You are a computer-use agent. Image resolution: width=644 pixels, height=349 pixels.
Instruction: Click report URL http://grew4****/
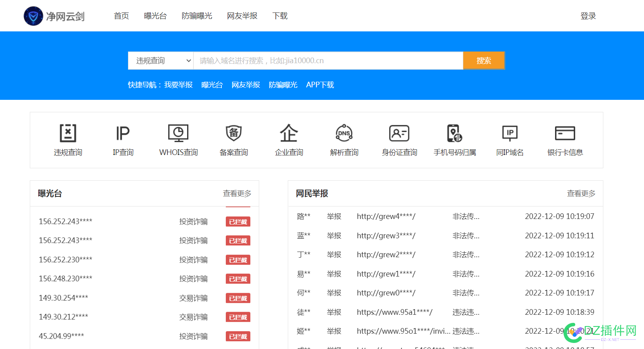tap(386, 217)
